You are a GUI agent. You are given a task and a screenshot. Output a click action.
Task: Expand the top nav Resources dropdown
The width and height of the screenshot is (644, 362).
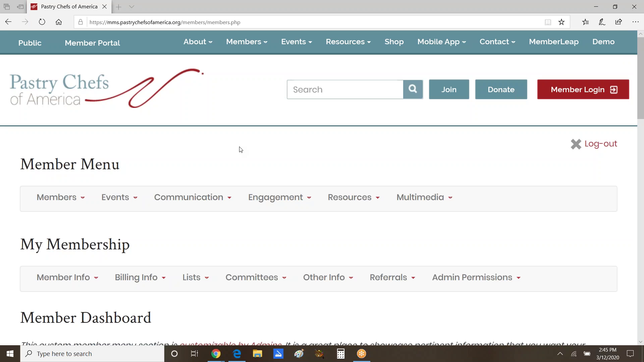click(348, 42)
